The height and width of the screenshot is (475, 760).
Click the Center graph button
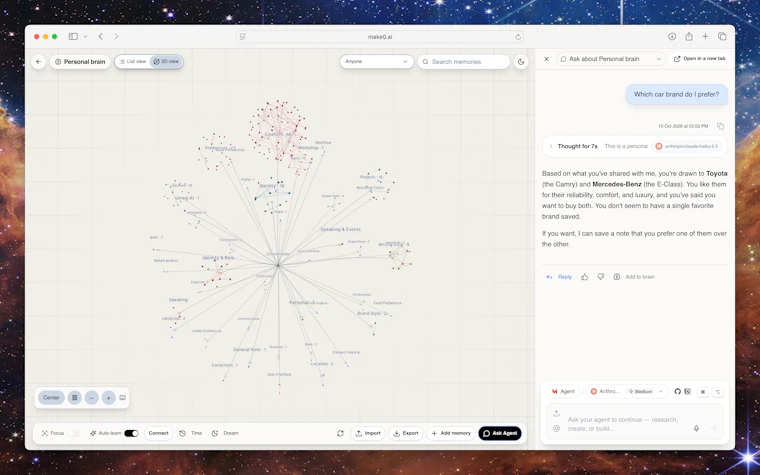tap(51, 397)
